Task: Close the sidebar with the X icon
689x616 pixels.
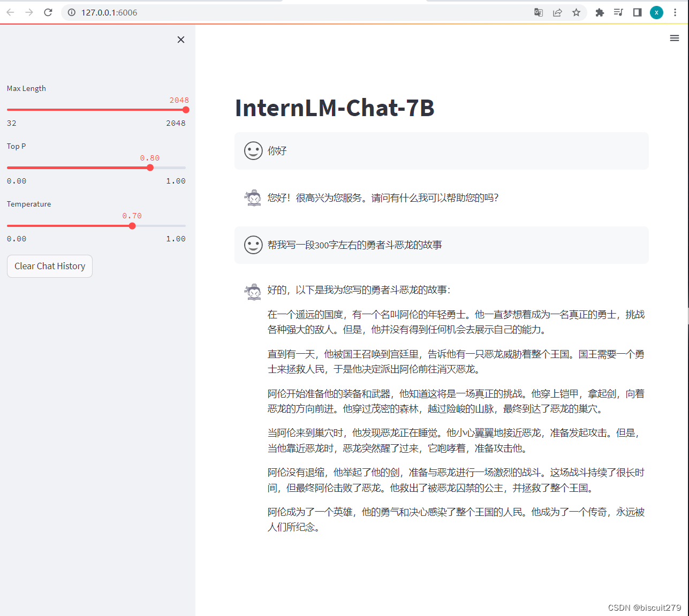Action: (x=181, y=40)
